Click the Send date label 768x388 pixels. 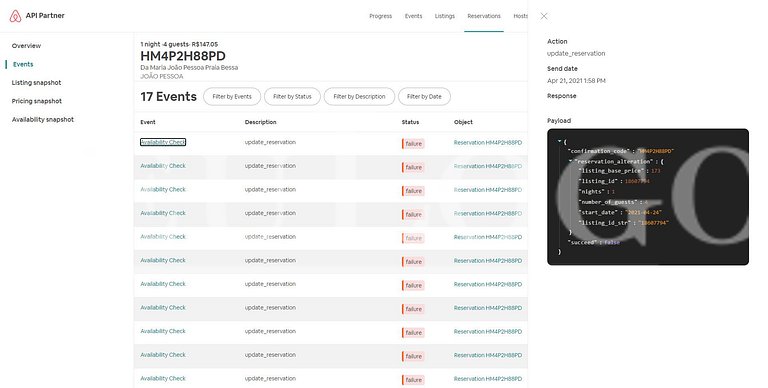click(x=562, y=69)
